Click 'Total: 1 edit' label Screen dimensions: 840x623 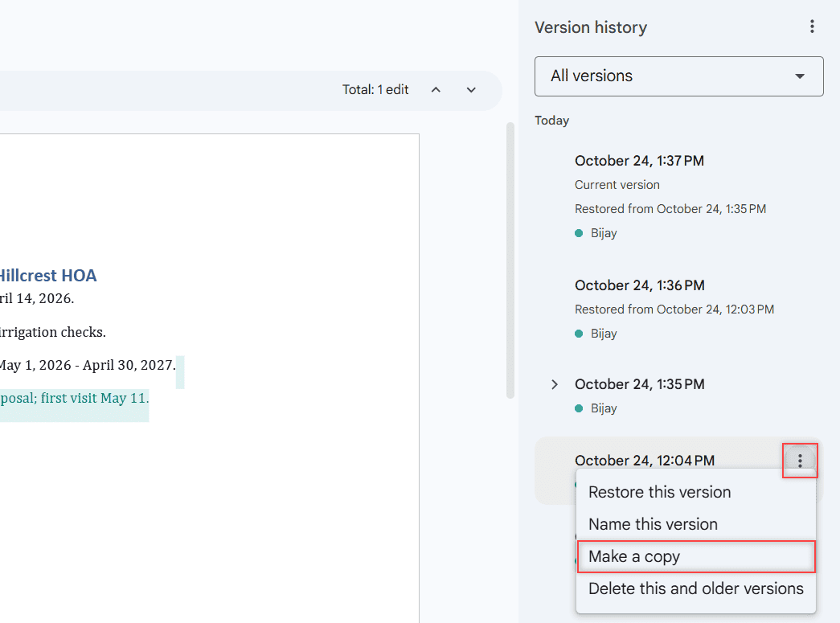(x=375, y=89)
